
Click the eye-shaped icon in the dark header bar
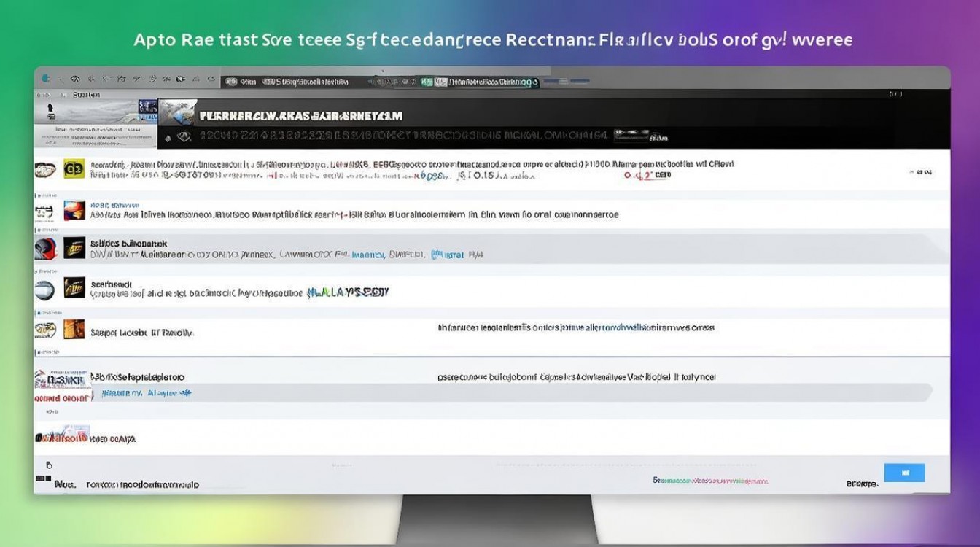(x=184, y=136)
